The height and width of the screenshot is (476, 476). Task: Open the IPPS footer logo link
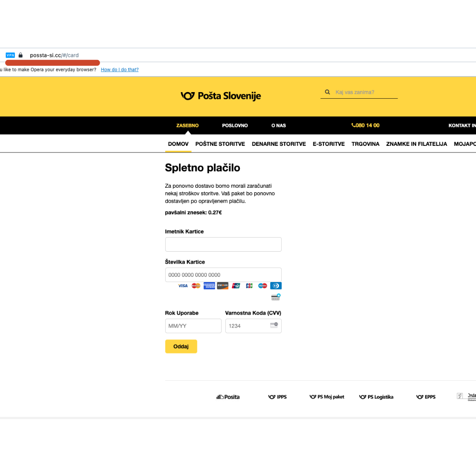point(278,397)
